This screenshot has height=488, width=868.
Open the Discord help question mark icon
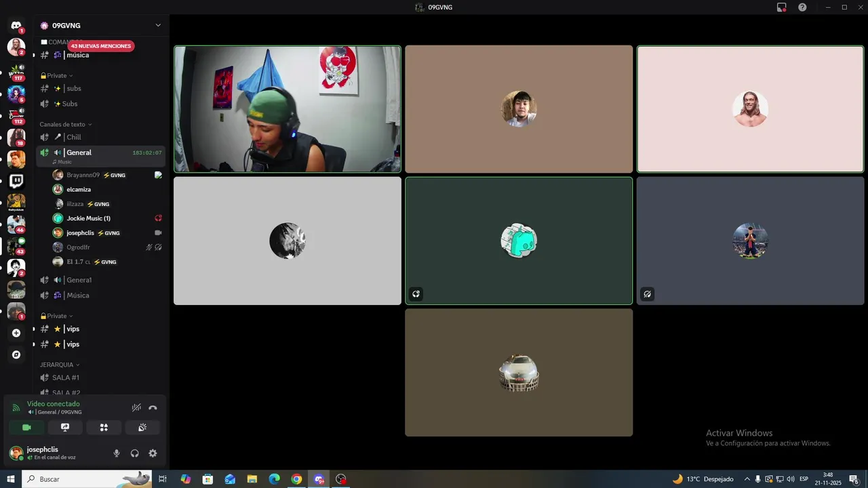coord(802,7)
